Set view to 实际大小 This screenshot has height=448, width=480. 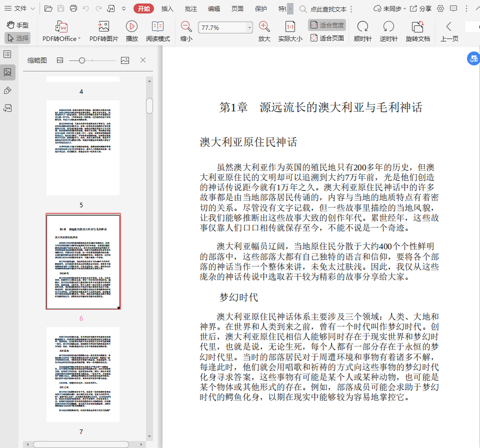click(x=290, y=31)
